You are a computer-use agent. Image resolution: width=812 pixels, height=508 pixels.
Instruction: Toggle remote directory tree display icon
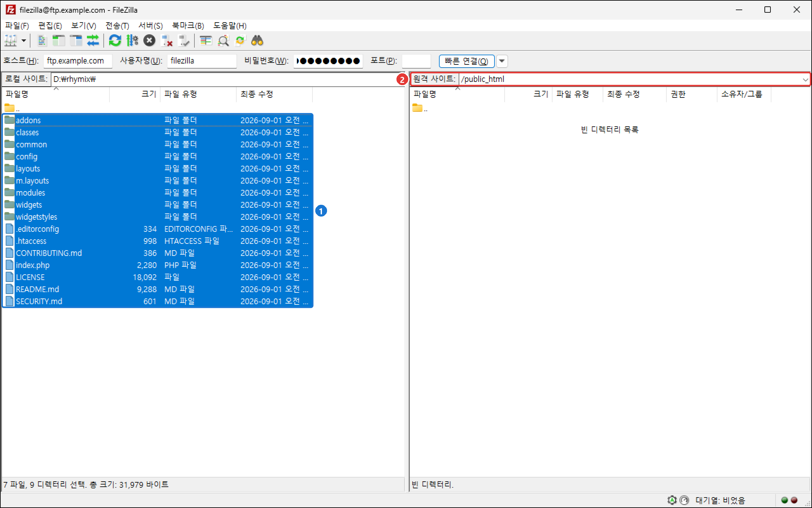pos(76,41)
